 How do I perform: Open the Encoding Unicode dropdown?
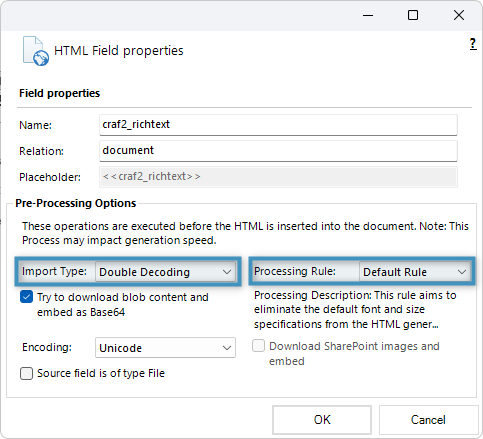click(165, 348)
